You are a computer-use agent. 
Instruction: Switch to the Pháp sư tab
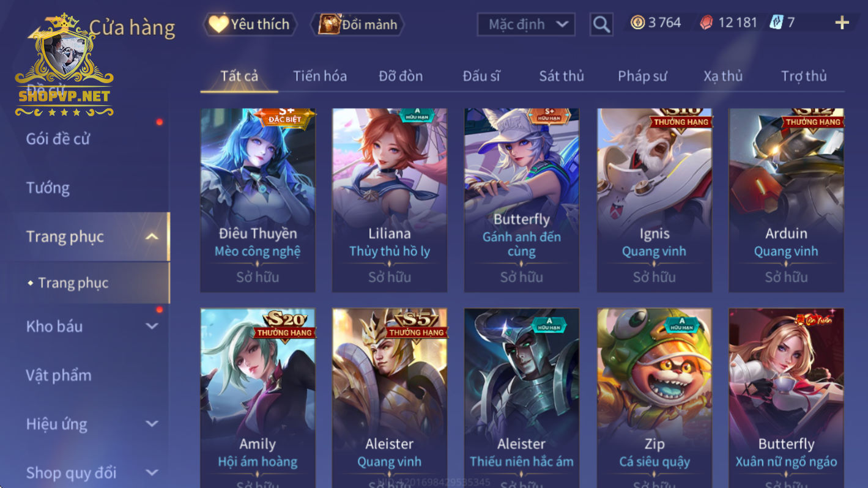pos(642,76)
